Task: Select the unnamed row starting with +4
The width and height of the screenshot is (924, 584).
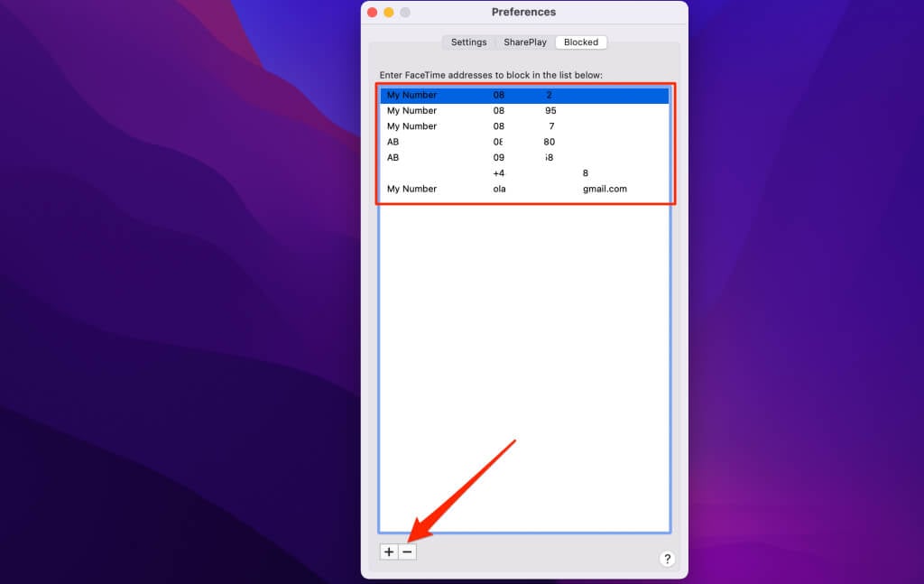Action: point(524,173)
